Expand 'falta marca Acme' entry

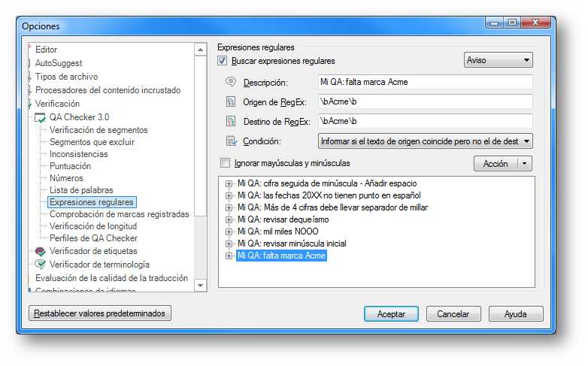pos(229,256)
